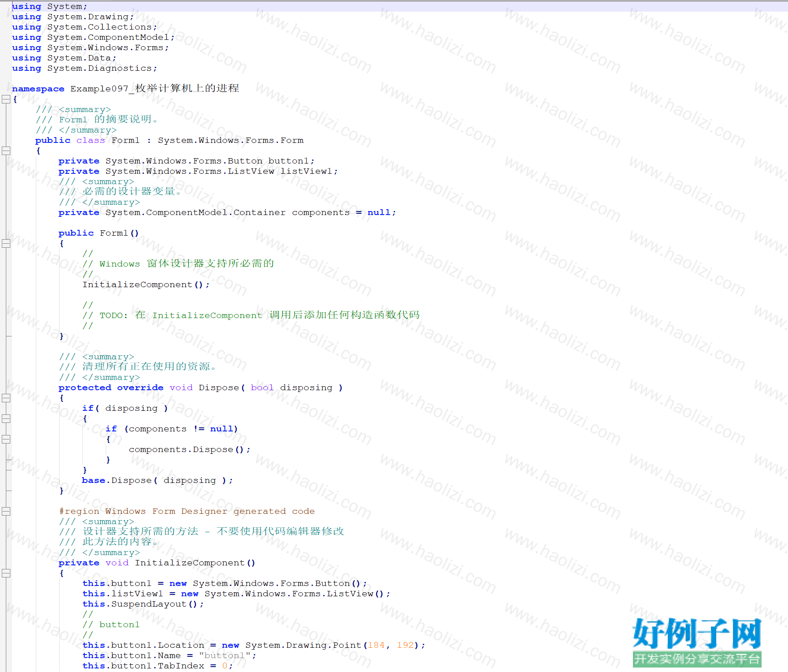Screen dimensions: 788x672
Task: Click the 'using System.Windows.Forms;' line
Action: pyautogui.click(x=91, y=47)
